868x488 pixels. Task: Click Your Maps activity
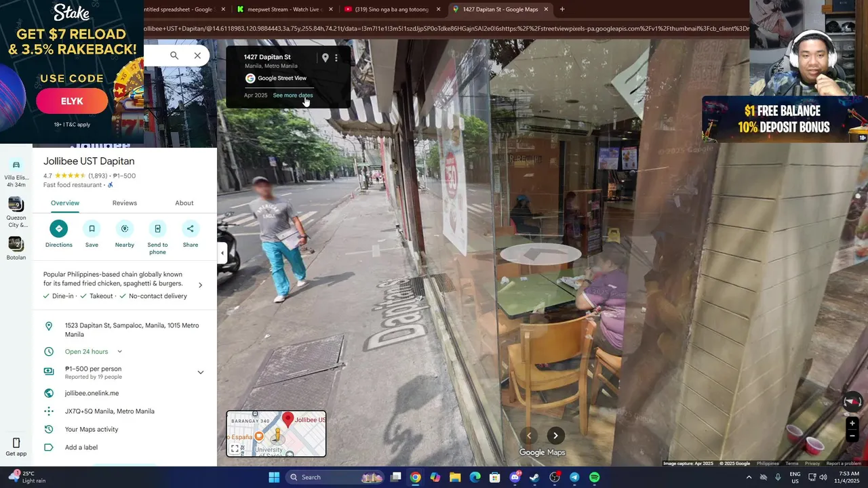pos(92,430)
